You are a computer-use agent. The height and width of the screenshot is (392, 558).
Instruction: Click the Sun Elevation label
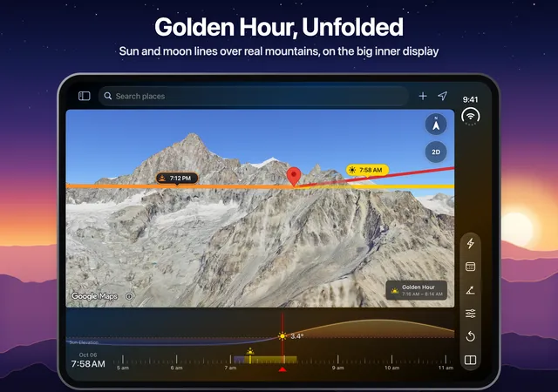tap(84, 342)
